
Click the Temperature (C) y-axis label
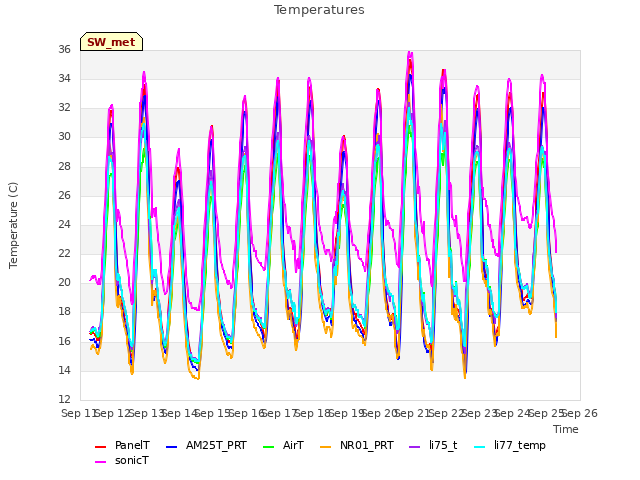click(x=13, y=225)
